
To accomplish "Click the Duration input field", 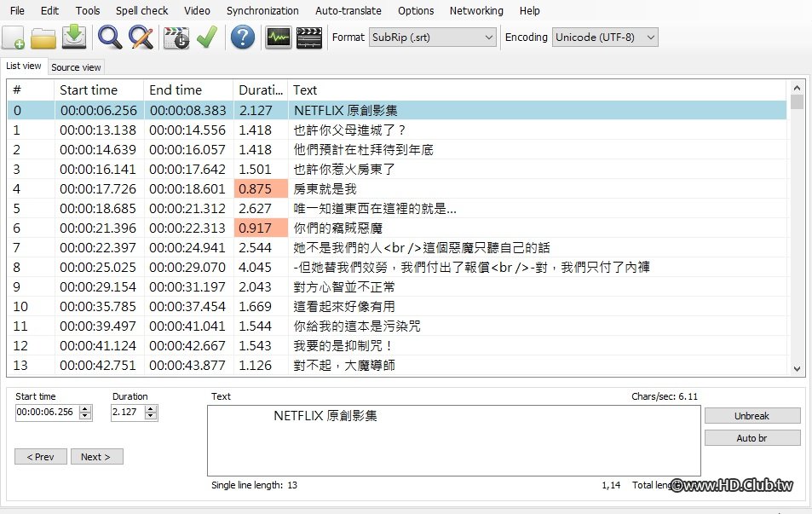I will click(x=128, y=412).
